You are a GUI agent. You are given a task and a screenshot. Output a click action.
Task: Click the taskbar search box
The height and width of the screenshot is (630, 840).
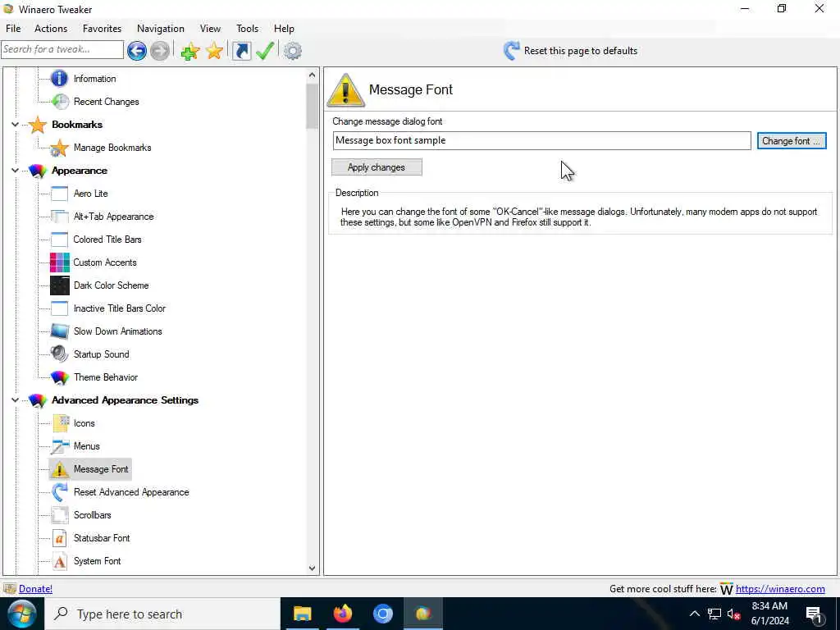[162, 614]
